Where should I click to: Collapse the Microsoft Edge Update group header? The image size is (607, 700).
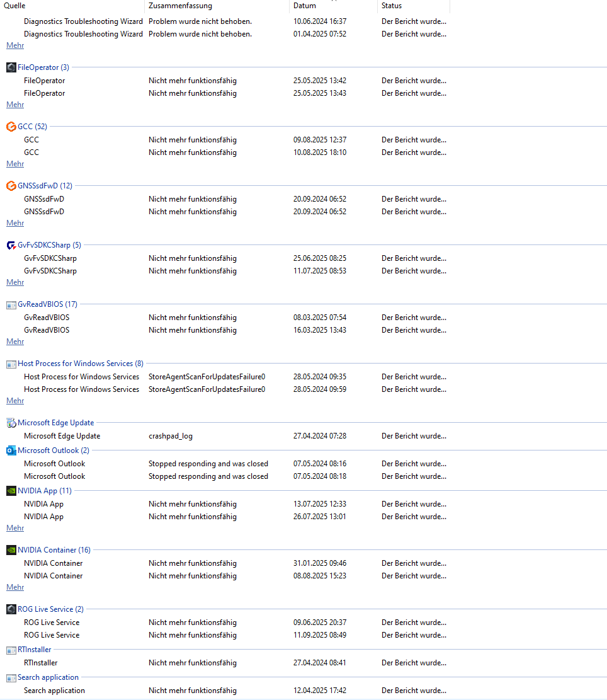coord(56,423)
